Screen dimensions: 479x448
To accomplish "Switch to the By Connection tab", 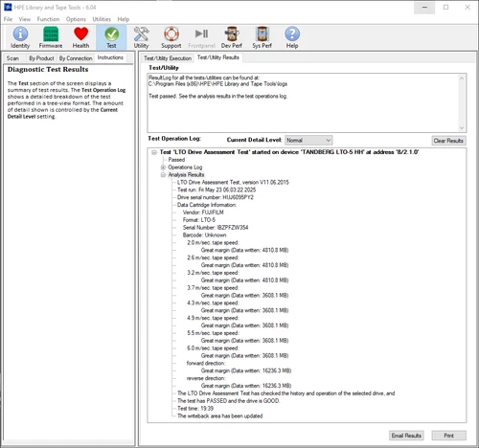I will click(x=76, y=58).
